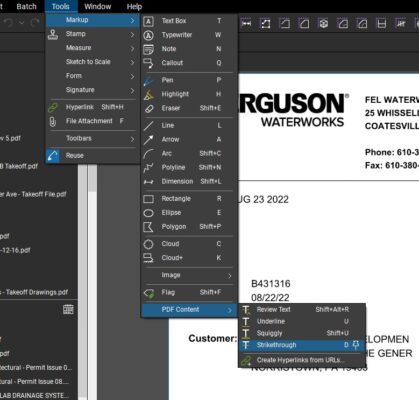The height and width of the screenshot is (400, 419).
Task: Open the Batch menu
Action: (x=26, y=6)
